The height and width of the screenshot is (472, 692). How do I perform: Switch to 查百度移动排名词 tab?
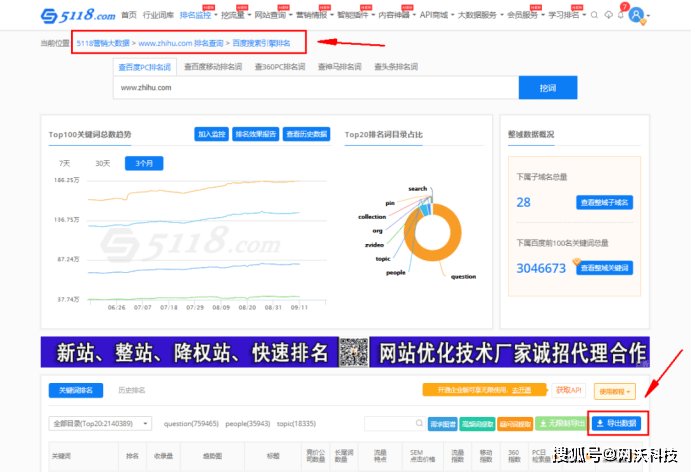click(213, 67)
